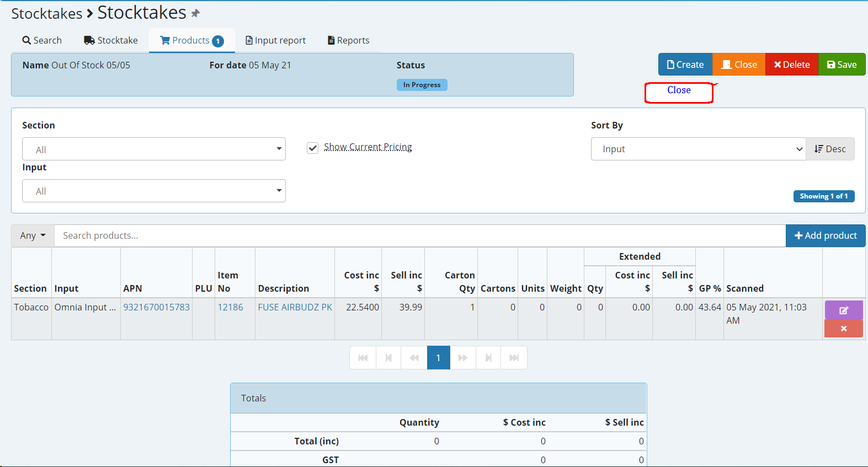Go to last page of results
868x467 pixels.
(x=514, y=358)
